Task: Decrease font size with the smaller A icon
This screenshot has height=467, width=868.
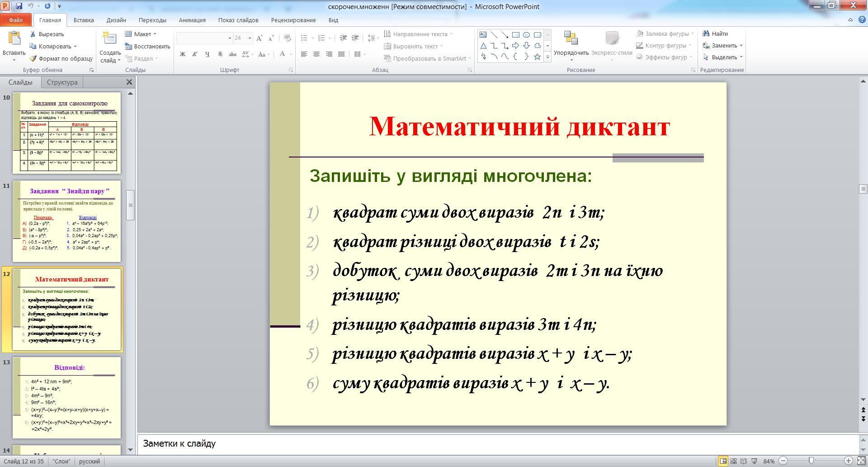Action: [271, 38]
